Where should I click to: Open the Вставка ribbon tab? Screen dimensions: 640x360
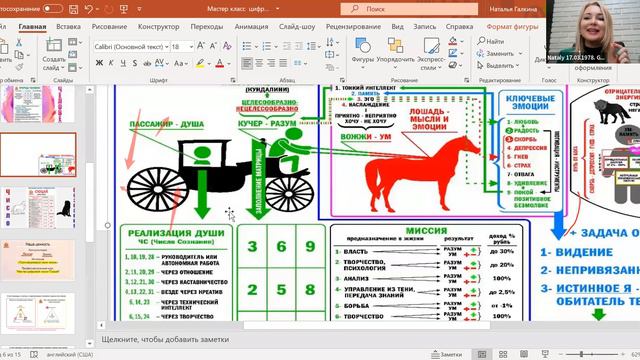pyautogui.click(x=68, y=27)
